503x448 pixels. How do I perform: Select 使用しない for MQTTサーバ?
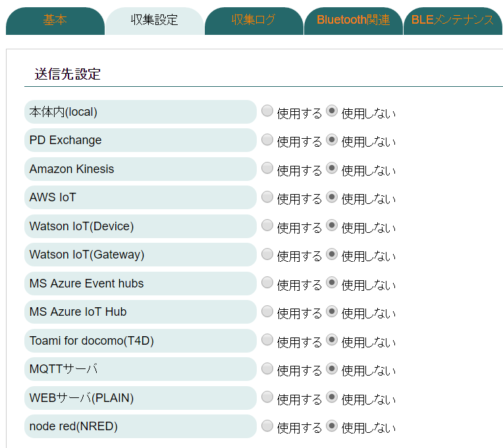[332, 368]
